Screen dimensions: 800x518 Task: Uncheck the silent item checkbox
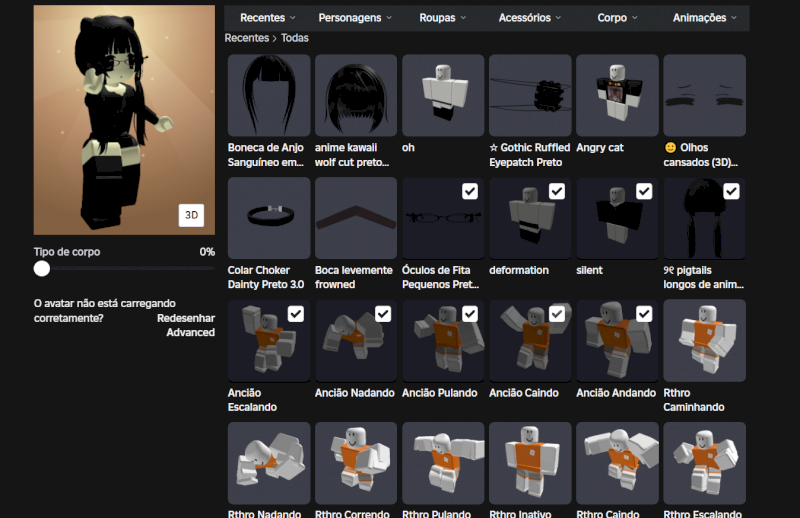click(x=644, y=191)
